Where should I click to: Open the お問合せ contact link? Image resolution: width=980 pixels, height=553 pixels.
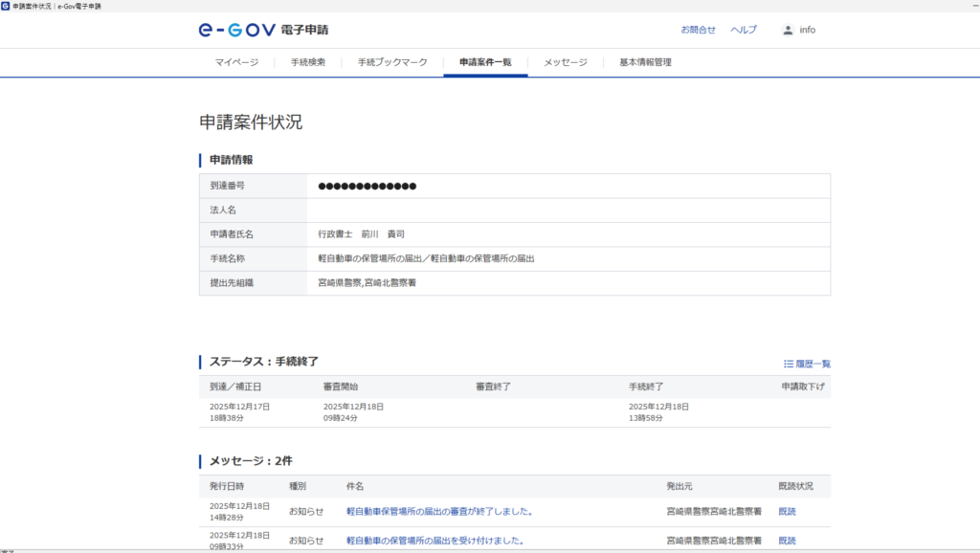[698, 30]
